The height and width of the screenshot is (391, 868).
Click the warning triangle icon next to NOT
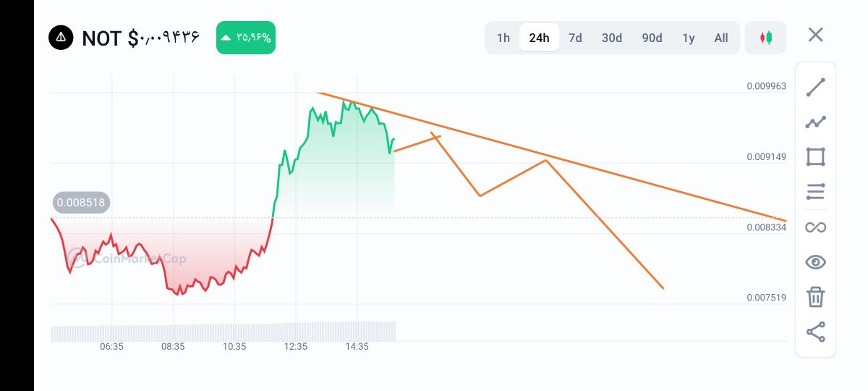coord(61,37)
